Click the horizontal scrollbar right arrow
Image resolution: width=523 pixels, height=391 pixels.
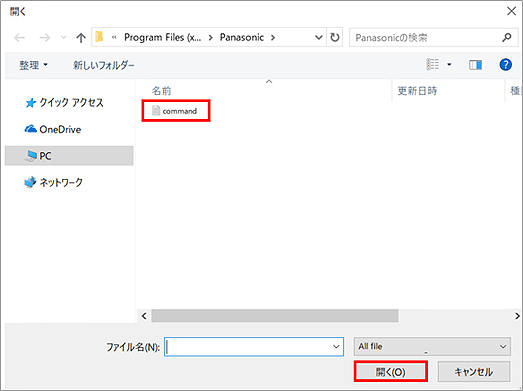[x=517, y=316]
